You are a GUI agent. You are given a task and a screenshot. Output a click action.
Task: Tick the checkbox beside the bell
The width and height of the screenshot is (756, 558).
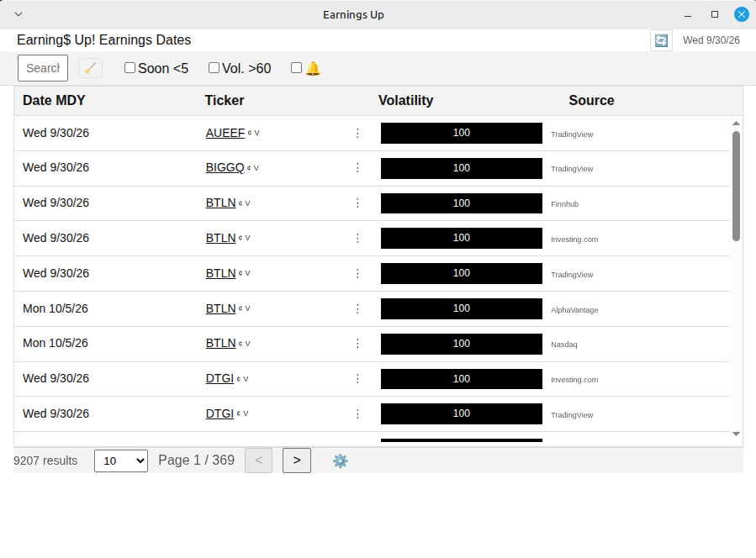(297, 68)
